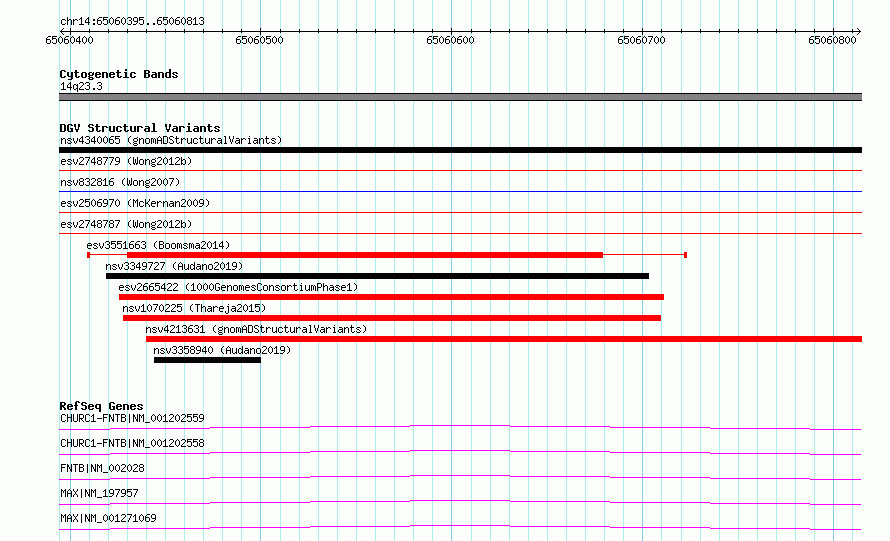Click the red bar of nsv4213631
This screenshot has height=541, width=890.
click(504, 339)
